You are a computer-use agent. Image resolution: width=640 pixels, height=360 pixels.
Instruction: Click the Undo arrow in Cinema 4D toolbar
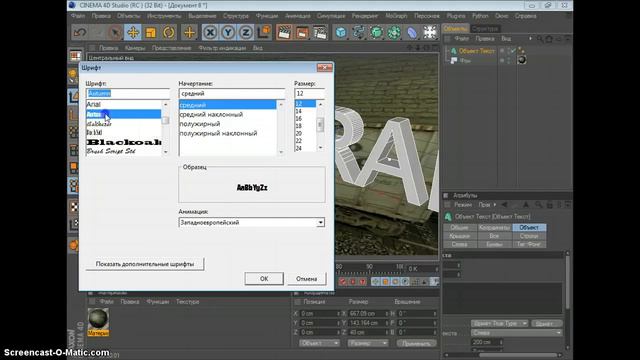point(80,32)
